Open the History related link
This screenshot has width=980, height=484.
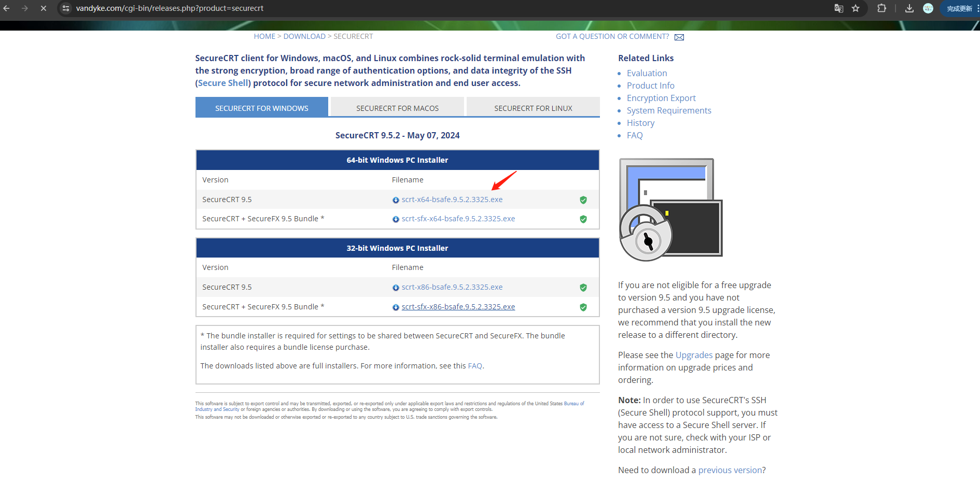[x=640, y=123]
